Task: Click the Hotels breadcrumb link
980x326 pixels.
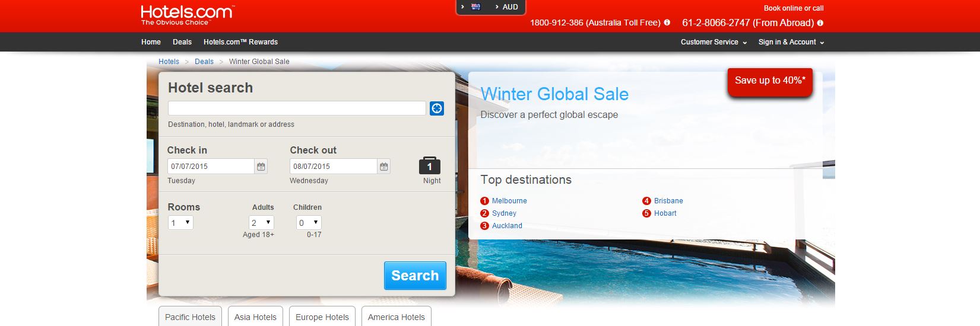Action: 169,62
